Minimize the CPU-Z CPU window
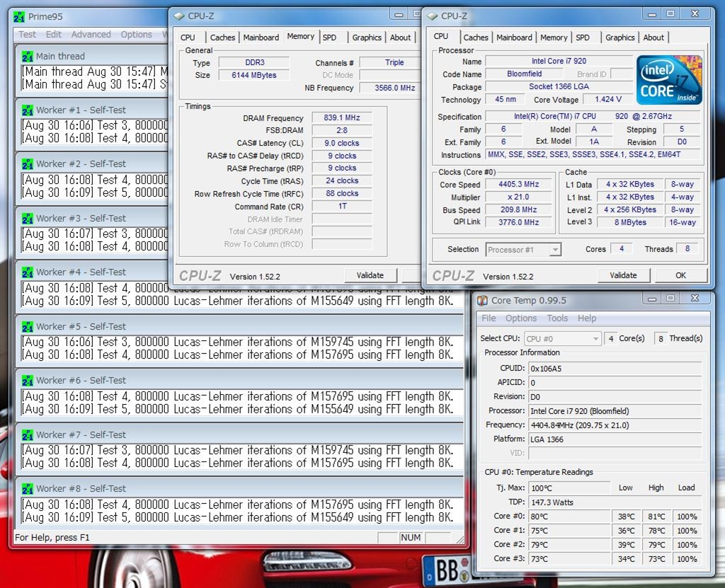 tap(652, 14)
